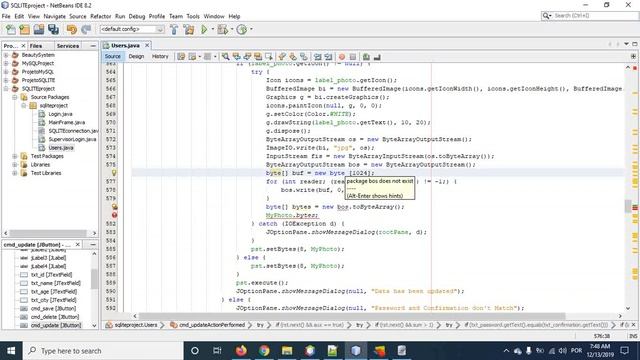Open the Profile Project dropdown arrow
Viewport: 640px width, 360px height.
tap(251, 29)
